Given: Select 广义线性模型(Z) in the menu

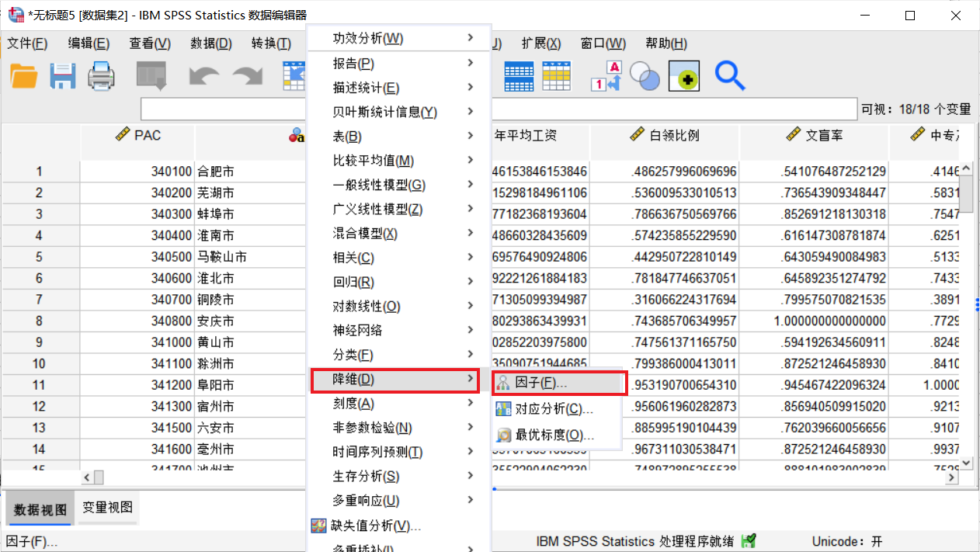Looking at the screenshot, I should (x=399, y=209).
